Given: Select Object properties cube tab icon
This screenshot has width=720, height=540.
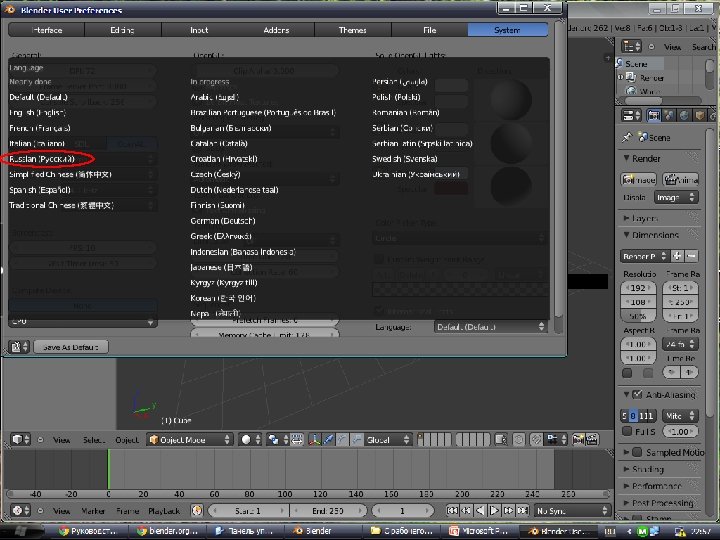Looking at the screenshot, I should pyautogui.click(x=699, y=115).
